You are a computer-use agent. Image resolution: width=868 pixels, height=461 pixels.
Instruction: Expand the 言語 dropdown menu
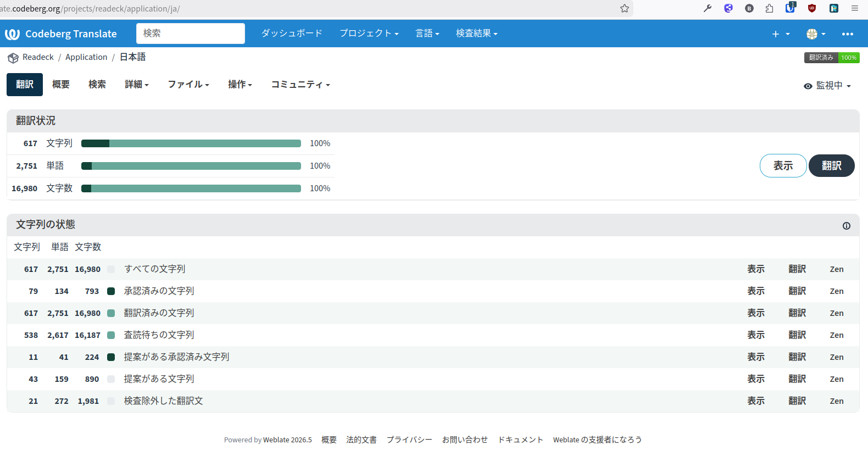point(427,34)
